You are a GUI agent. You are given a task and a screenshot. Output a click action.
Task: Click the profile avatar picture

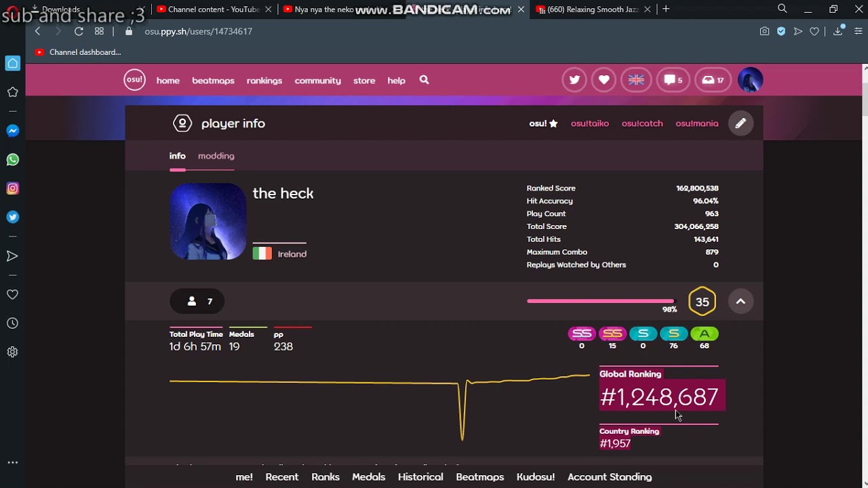(x=208, y=221)
